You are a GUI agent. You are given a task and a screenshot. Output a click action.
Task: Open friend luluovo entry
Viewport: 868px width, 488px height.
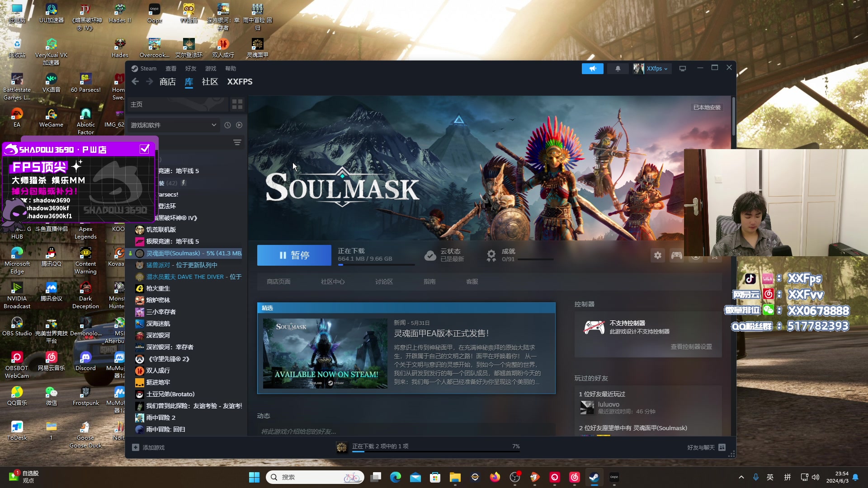[617, 408]
